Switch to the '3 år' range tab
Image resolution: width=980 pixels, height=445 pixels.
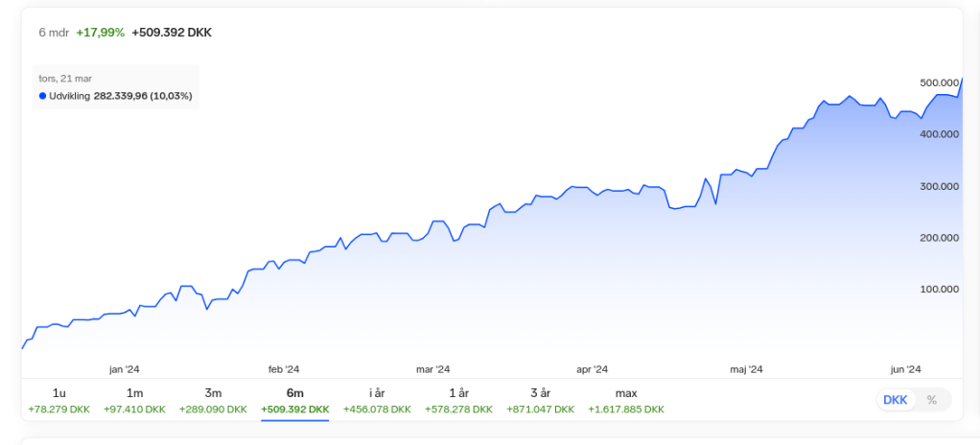click(540, 400)
